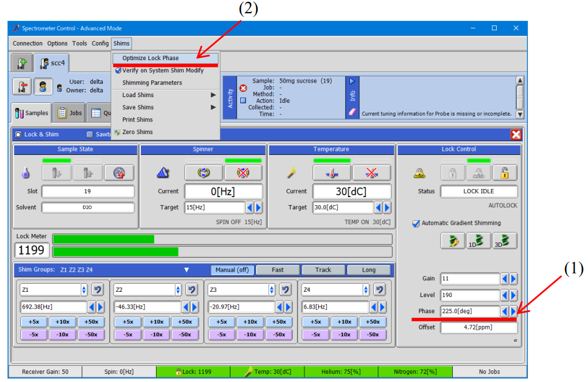The height and width of the screenshot is (382, 588).
Task: Toggle Verify on System Shim Modify
Action: tap(118, 71)
